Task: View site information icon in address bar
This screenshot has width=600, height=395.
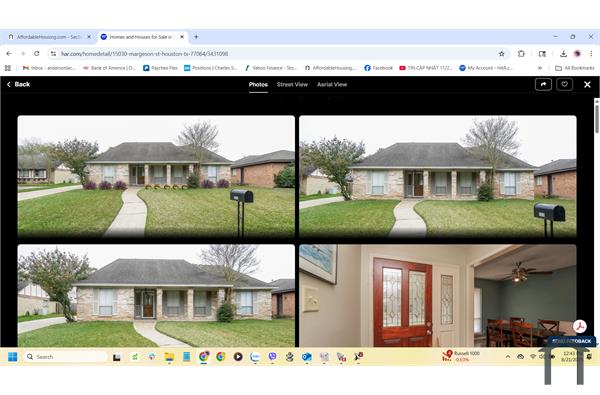Action: pyautogui.click(x=53, y=54)
